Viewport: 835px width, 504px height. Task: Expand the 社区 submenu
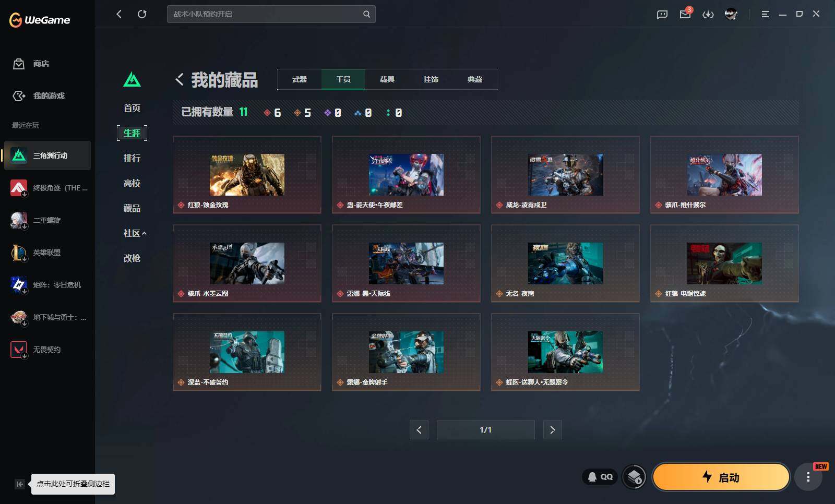pos(135,233)
